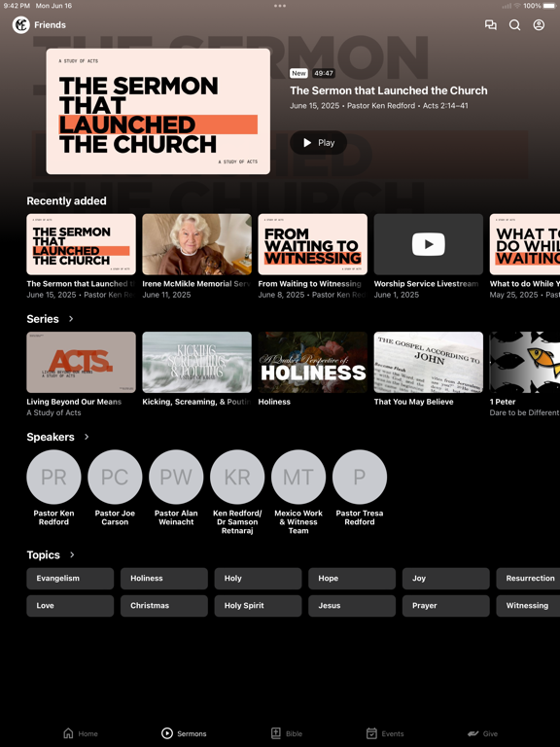Screen dimensions: 560x747
Task: Open From Waiting to Witnessing thumbnail
Action: tap(312, 244)
